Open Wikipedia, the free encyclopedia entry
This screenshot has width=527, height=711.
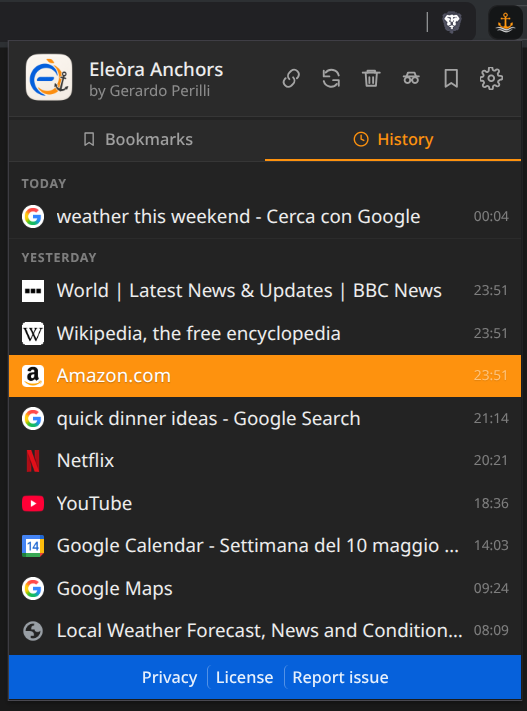coord(265,334)
